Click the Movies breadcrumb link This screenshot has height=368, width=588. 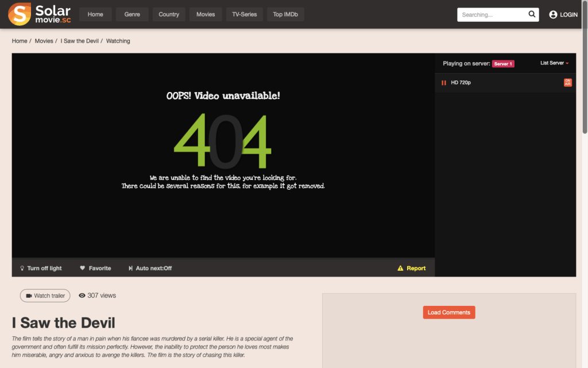click(44, 41)
